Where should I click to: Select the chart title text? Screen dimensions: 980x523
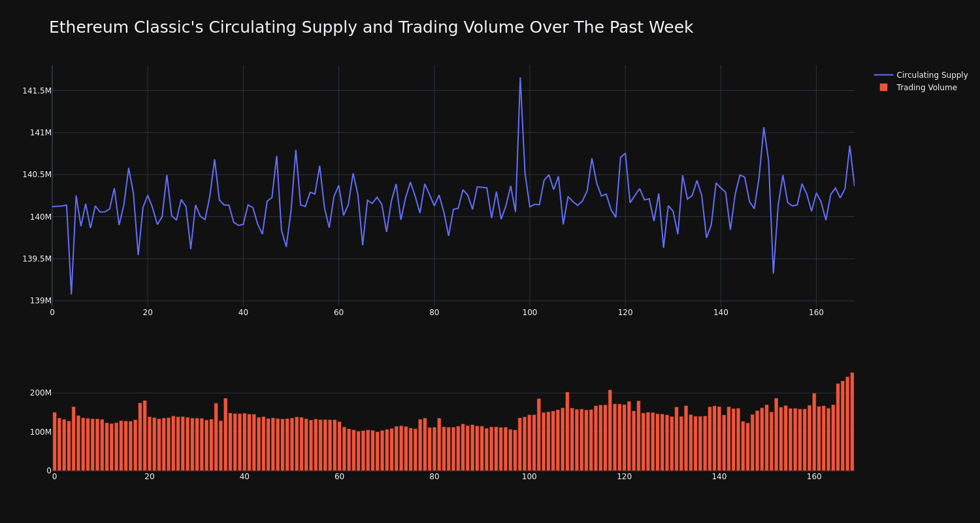click(x=371, y=27)
